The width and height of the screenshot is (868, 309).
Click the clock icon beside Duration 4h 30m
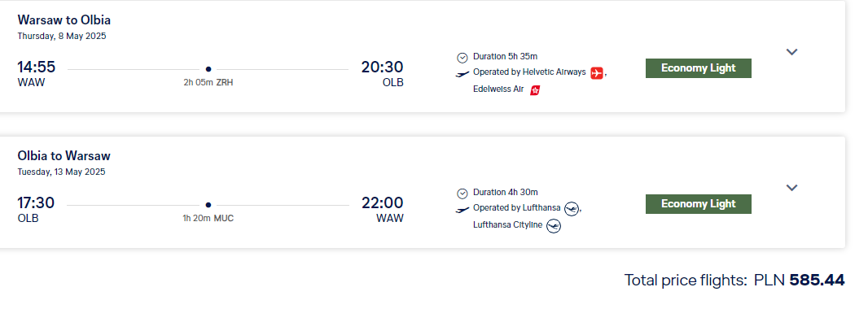(462, 194)
